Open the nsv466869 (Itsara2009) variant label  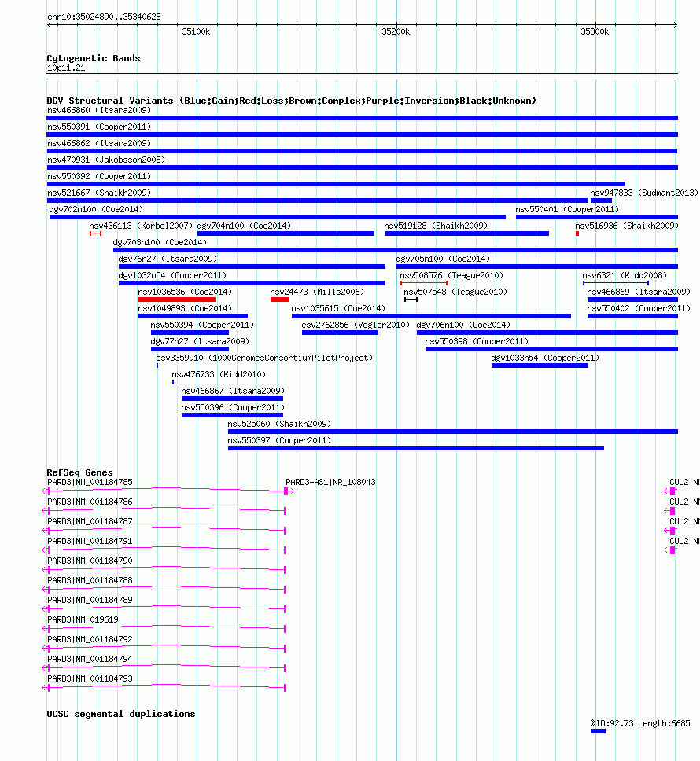(639, 292)
